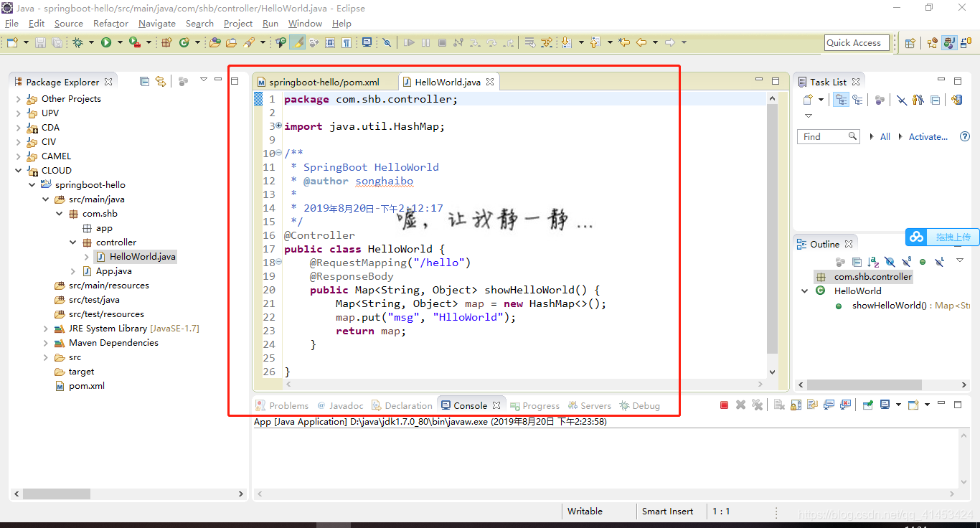
Task: Click the Quick Access search field
Action: click(x=857, y=43)
